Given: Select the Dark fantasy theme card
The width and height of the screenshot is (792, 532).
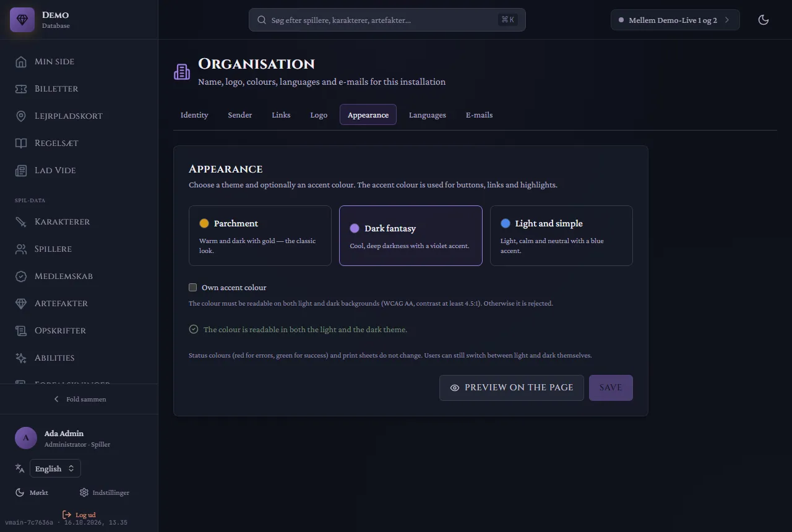Looking at the screenshot, I should [x=411, y=236].
